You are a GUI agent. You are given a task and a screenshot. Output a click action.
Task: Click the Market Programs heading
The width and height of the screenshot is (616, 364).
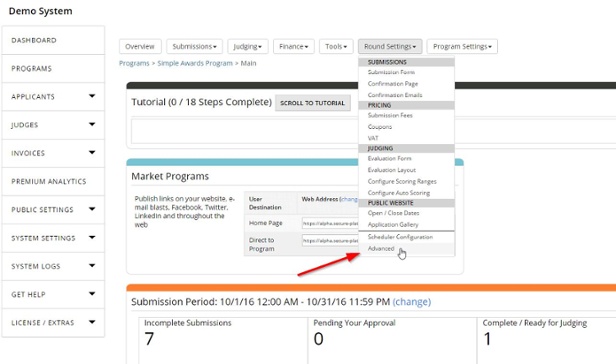pyautogui.click(x=170, y=176)
